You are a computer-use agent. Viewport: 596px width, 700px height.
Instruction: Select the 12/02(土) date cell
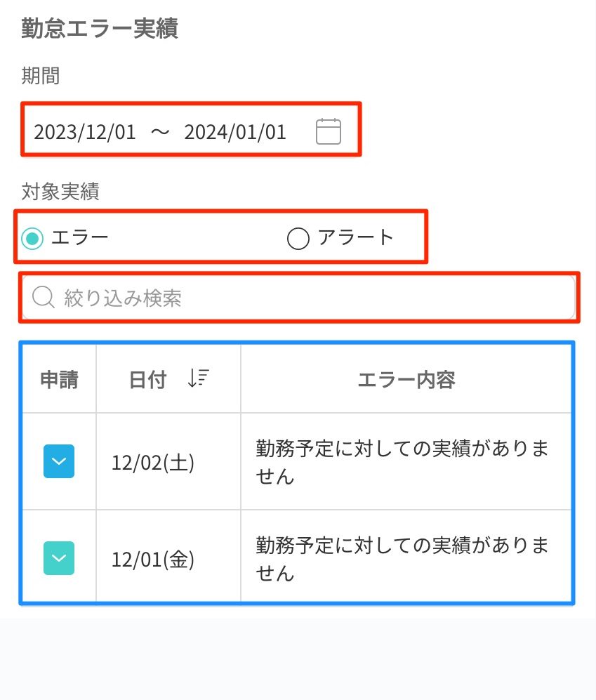pos(153,463)
